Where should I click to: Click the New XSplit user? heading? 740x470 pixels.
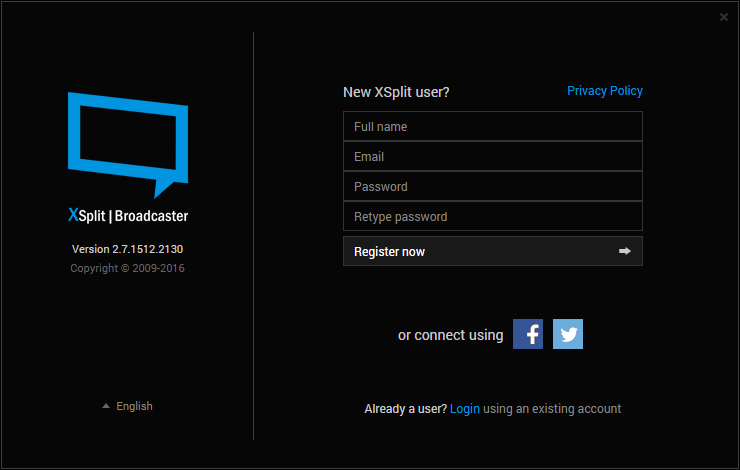396,92
